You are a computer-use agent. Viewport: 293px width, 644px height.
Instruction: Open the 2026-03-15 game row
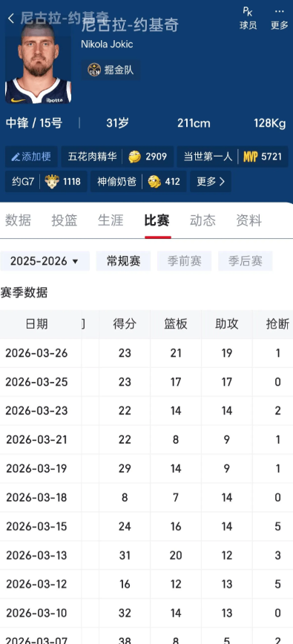pos(147,527)
